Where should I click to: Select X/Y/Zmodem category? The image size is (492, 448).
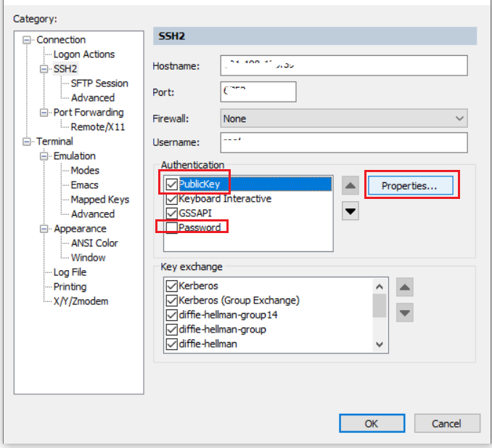pyautogui.click(x=81, y=301)
